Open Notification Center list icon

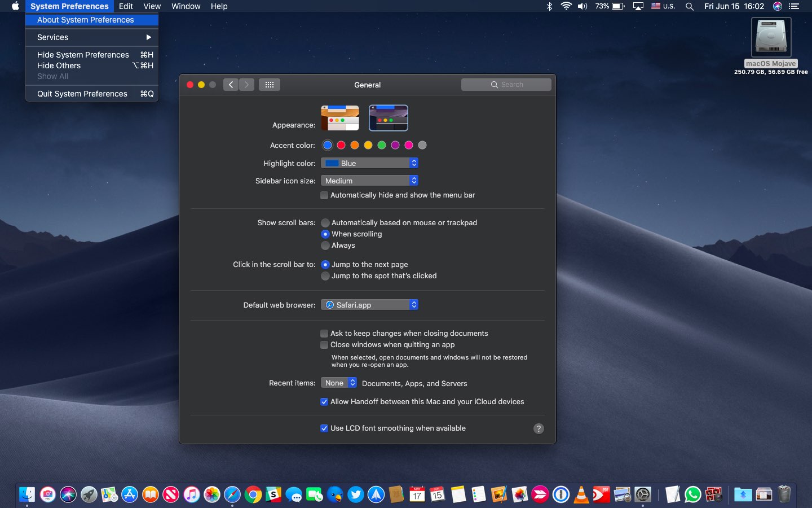click(795, 6)
